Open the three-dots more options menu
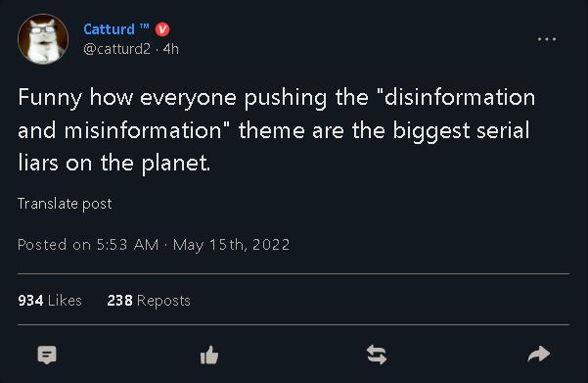Screen dimensions: 588x383 [x=547, y=38]
